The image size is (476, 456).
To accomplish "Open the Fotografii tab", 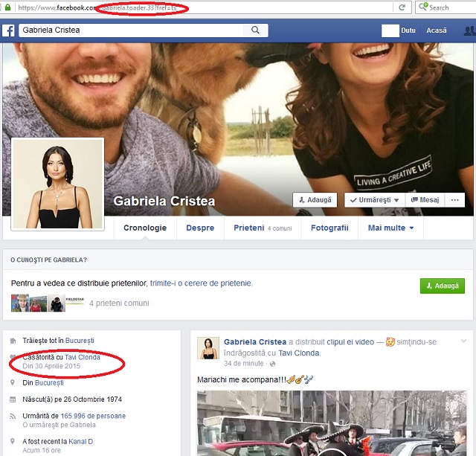I will click(329, 228).
